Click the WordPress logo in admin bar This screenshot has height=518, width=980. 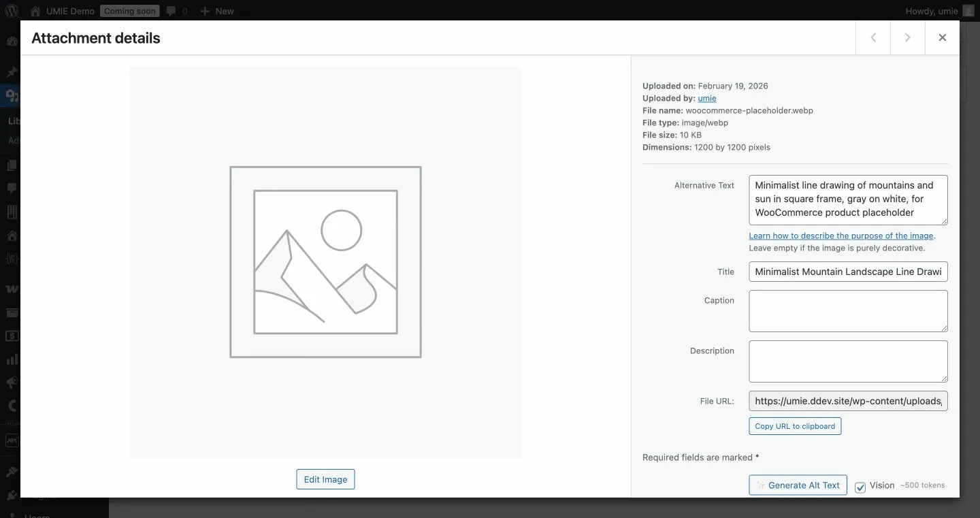click(12, 11)
